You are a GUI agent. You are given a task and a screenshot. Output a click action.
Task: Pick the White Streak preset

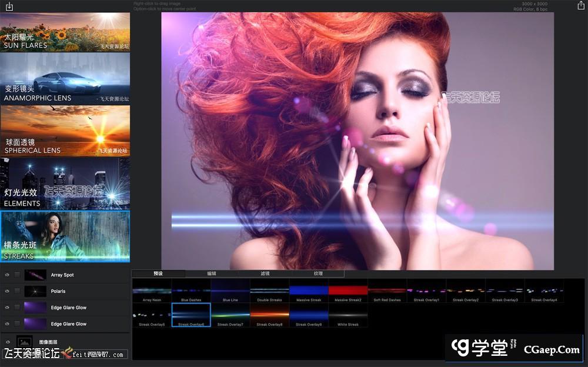[x=348, y=315]
